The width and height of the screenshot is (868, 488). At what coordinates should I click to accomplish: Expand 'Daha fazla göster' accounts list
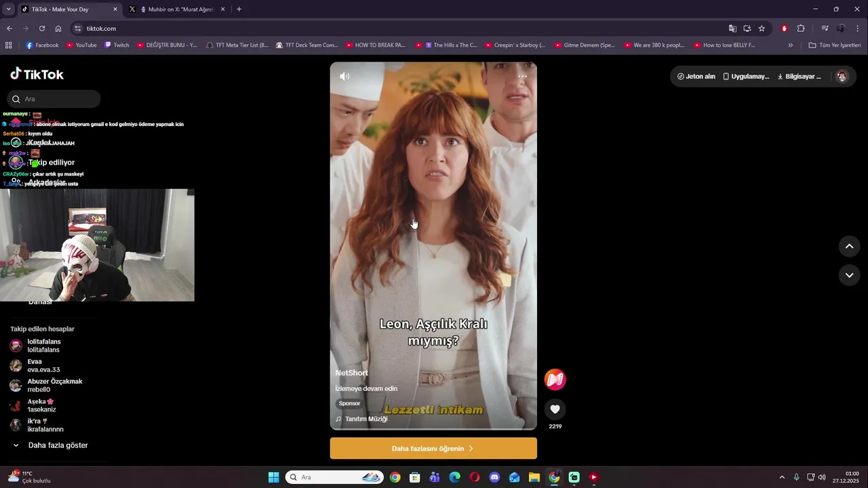tap(50, 445)
